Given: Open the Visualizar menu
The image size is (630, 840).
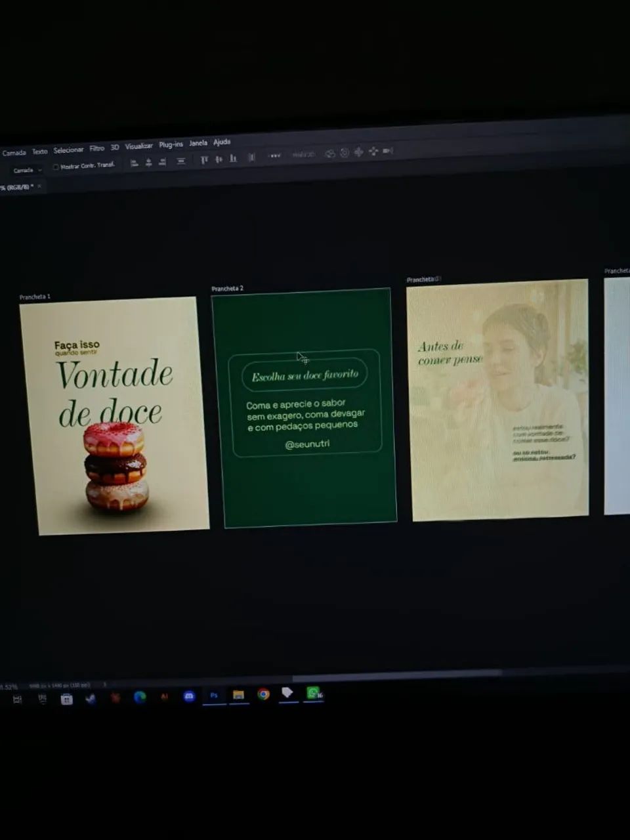Looking at the screenshot, I should pos(138,146).
